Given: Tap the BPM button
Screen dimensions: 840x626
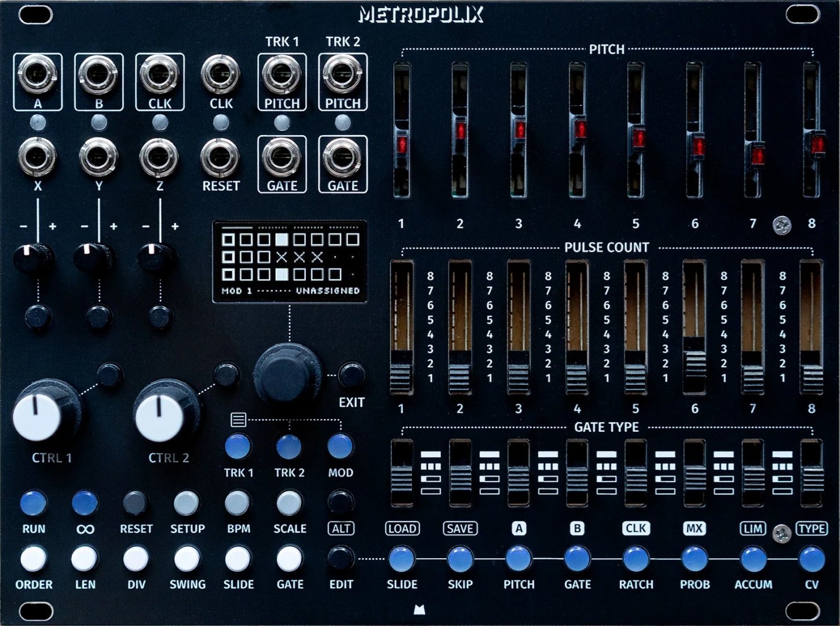Looking at the screenshot, I should (x=238, y=503).
